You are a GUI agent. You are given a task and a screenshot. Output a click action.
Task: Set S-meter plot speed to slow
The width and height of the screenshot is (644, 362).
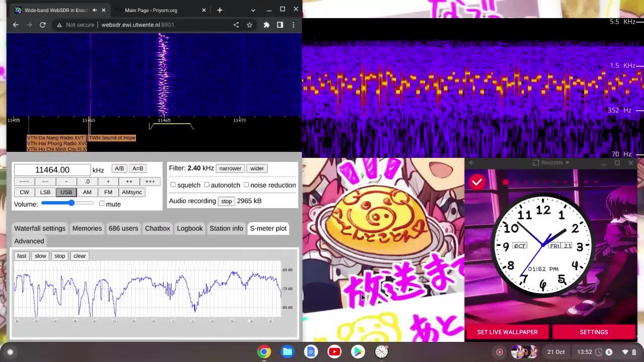[x=40, y=256]
